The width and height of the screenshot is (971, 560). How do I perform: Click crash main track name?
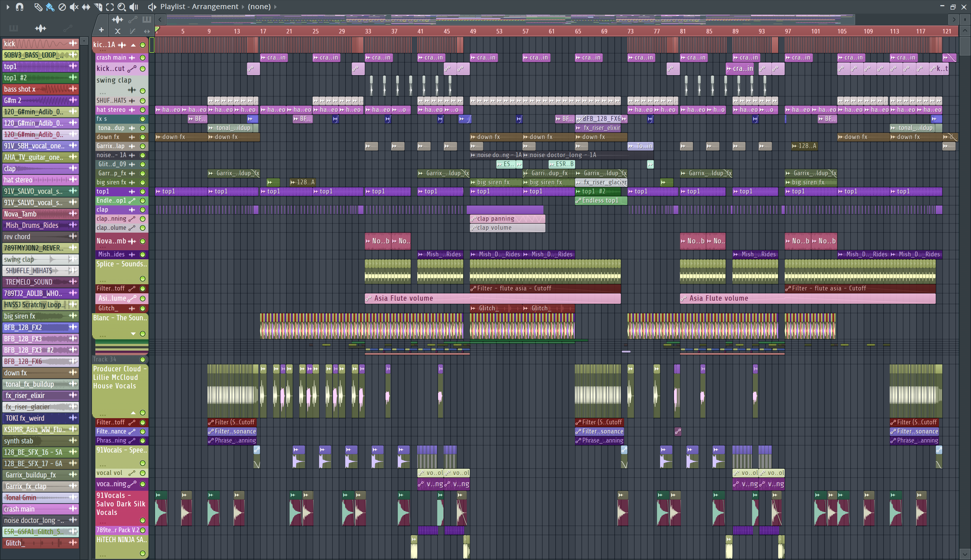(x=111, y=58)
